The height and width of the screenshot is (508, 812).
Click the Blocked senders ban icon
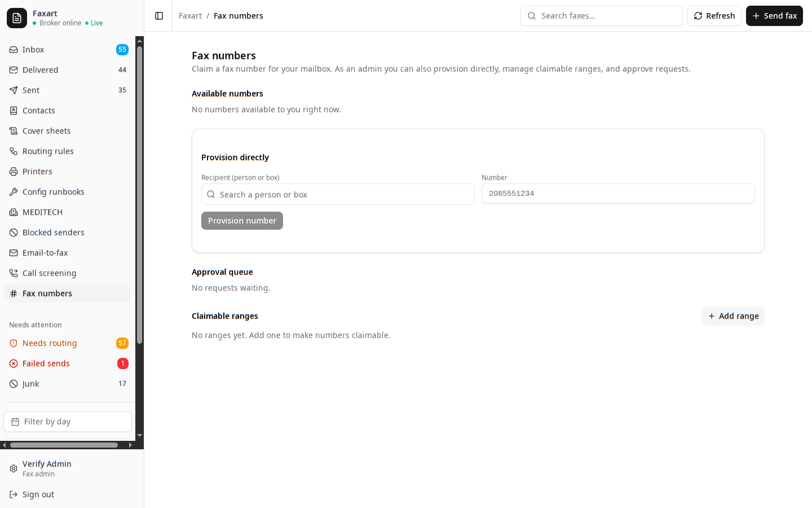14,233
